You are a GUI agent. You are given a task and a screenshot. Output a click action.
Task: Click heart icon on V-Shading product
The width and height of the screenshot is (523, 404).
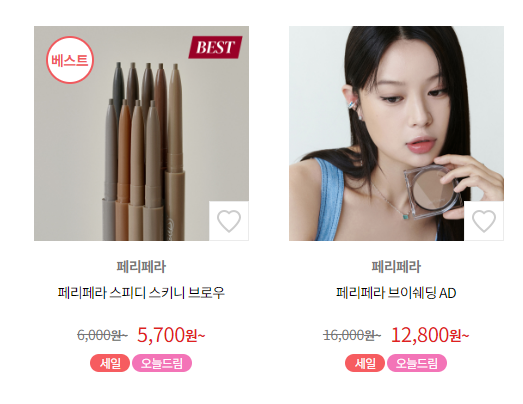[484, 221]
